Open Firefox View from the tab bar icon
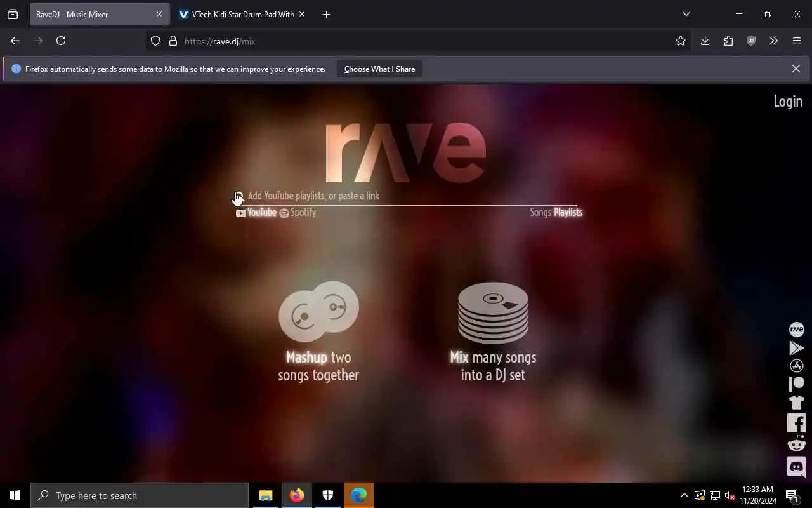The image size is (812, 508). click(13, 14)
